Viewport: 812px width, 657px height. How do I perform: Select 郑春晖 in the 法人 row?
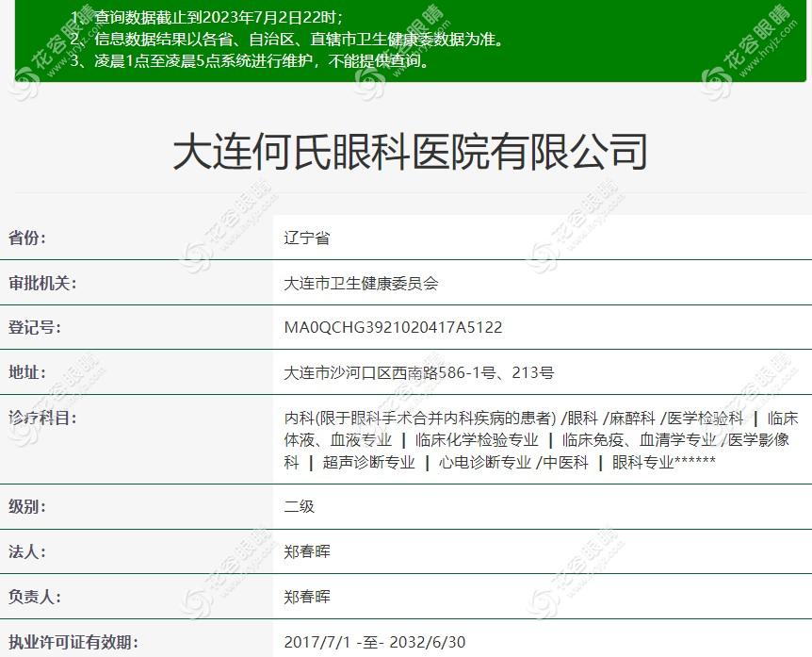[x=307, y=551]
